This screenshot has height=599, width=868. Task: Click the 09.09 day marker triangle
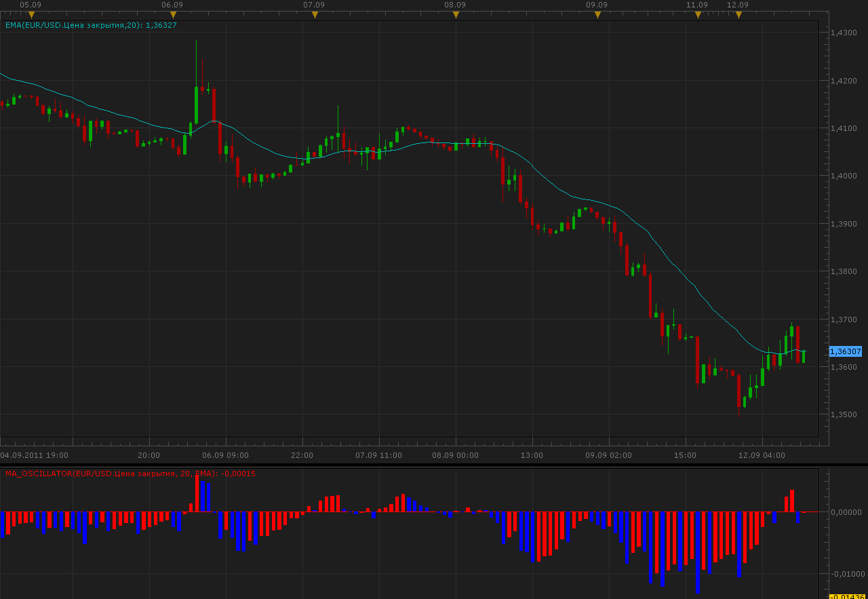point(597,15)
